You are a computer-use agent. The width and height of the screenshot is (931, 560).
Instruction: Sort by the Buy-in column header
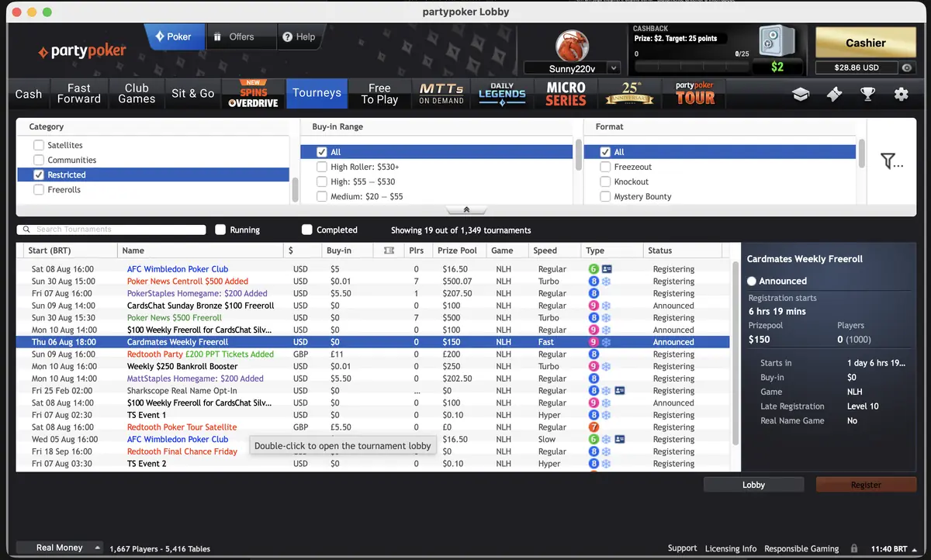348,251
